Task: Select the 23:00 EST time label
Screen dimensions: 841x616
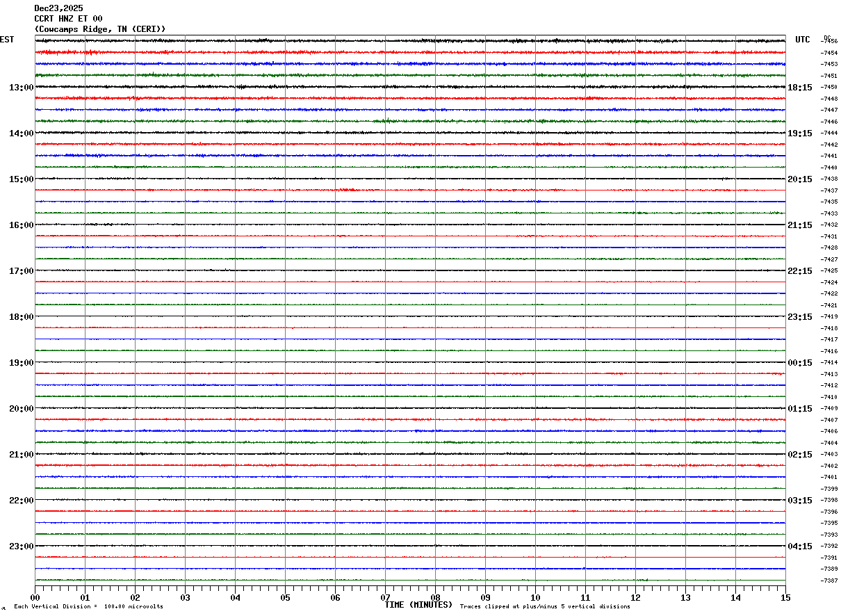Action: tap(21, 546)
